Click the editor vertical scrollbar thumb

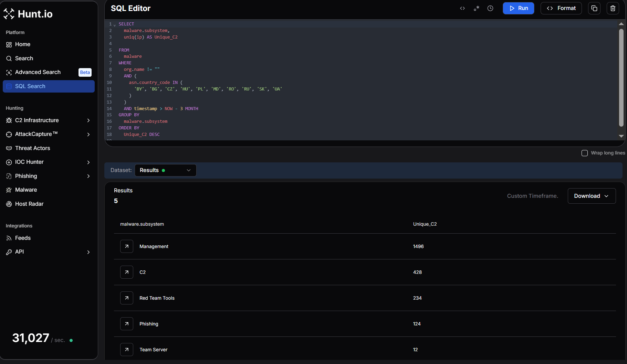(621, 78)
